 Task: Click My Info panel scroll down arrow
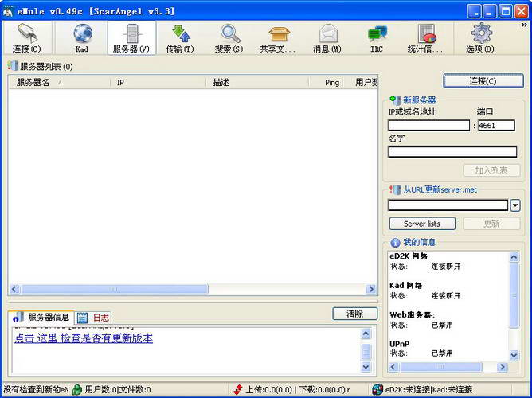point(514,355)
